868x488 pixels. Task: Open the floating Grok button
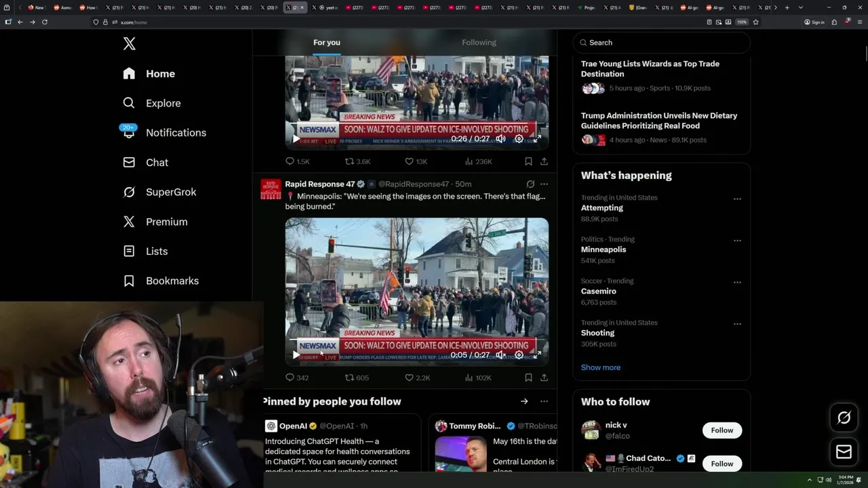click(844, 418)
